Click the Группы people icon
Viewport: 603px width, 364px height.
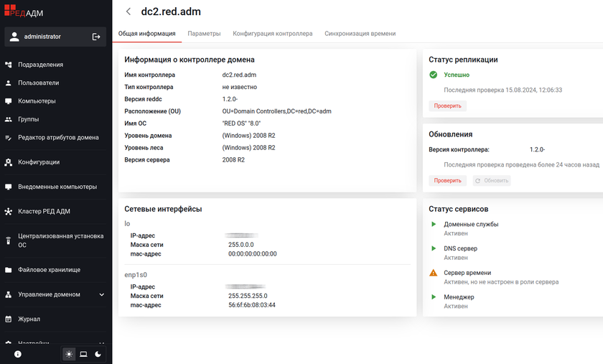(9, 119)
